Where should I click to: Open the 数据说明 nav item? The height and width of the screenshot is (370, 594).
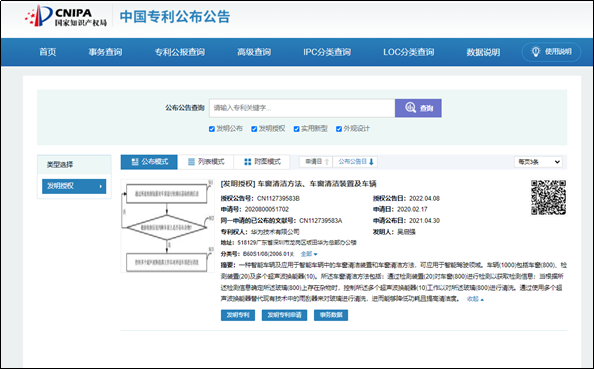(483, 52)
